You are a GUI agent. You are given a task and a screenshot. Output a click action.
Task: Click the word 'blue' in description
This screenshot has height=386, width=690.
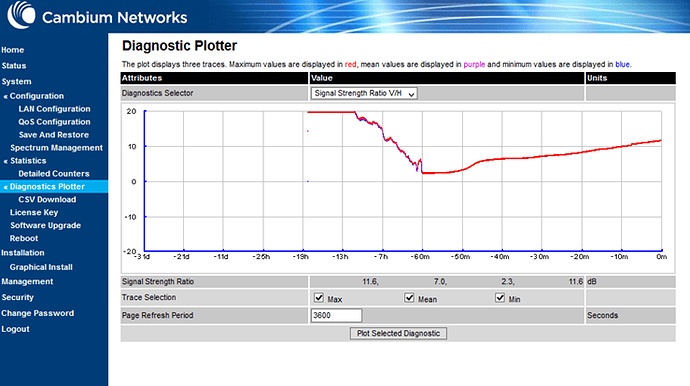(622, 64)
